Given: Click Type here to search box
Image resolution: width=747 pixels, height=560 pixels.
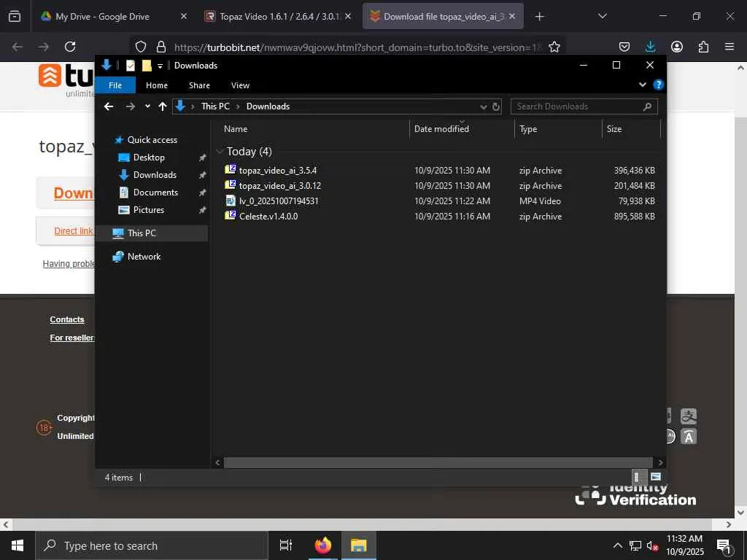Looking at the screenshot, I should [152, 545].
